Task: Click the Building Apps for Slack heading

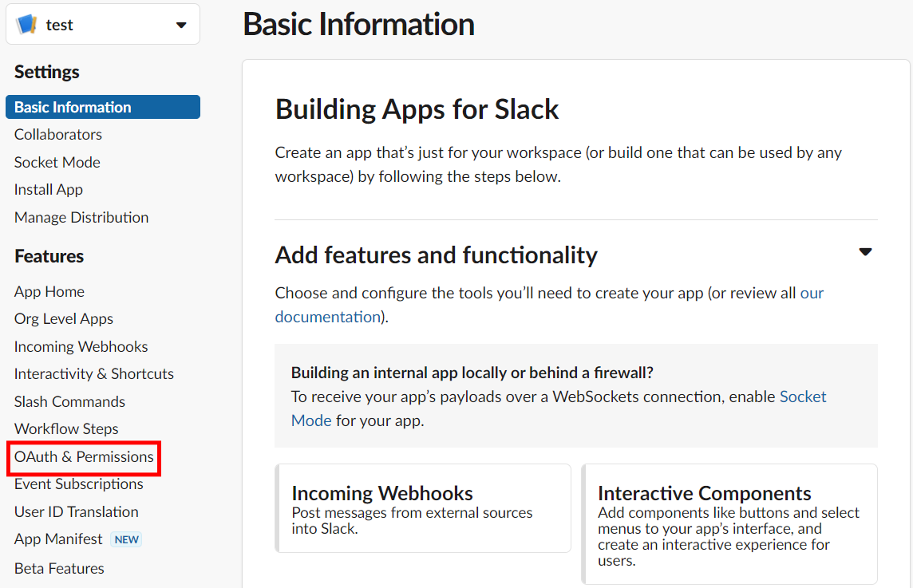Action: pos(417,109)
